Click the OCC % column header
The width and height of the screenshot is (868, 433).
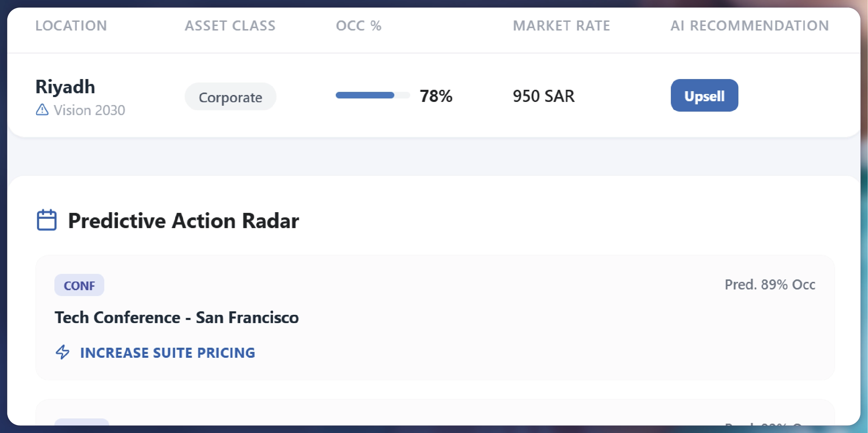(x=359, y=26)
